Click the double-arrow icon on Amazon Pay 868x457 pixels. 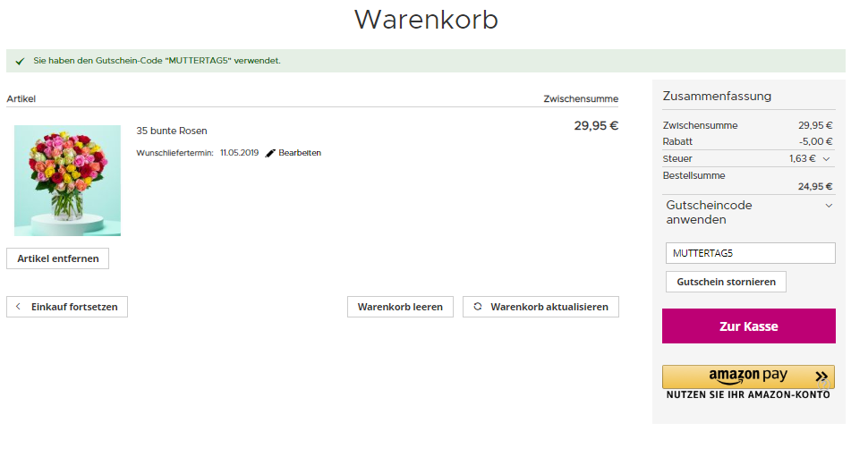(821, 377)
